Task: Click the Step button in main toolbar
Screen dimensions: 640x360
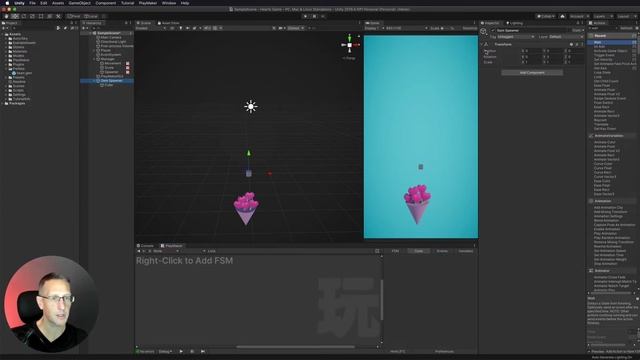Action: (x=323, y=16)
